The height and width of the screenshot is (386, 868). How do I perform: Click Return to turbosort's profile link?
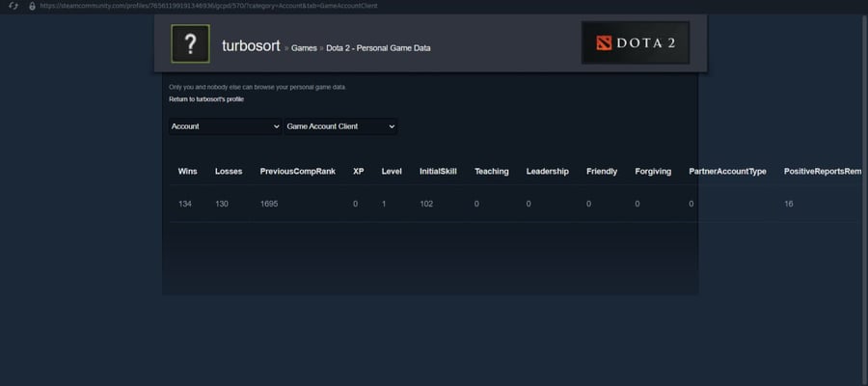(206, 99)
